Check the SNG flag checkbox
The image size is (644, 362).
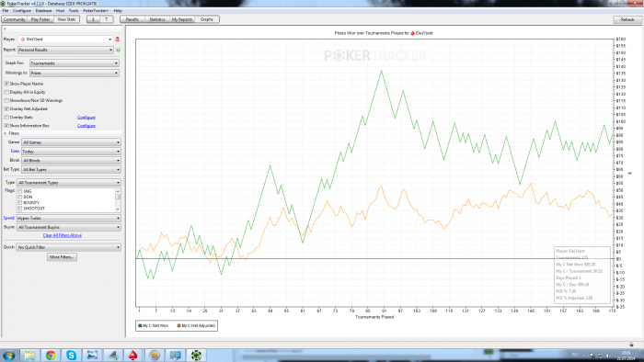19,191
